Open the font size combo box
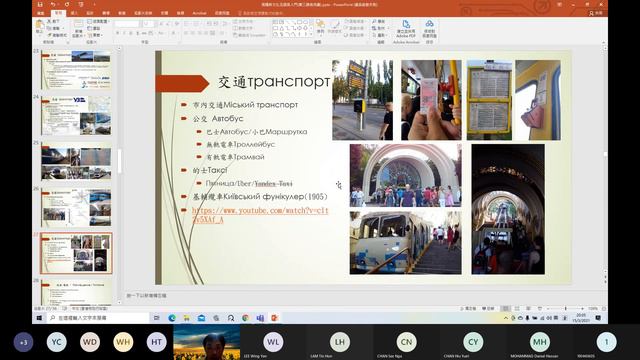 click(x=148, y=24)
